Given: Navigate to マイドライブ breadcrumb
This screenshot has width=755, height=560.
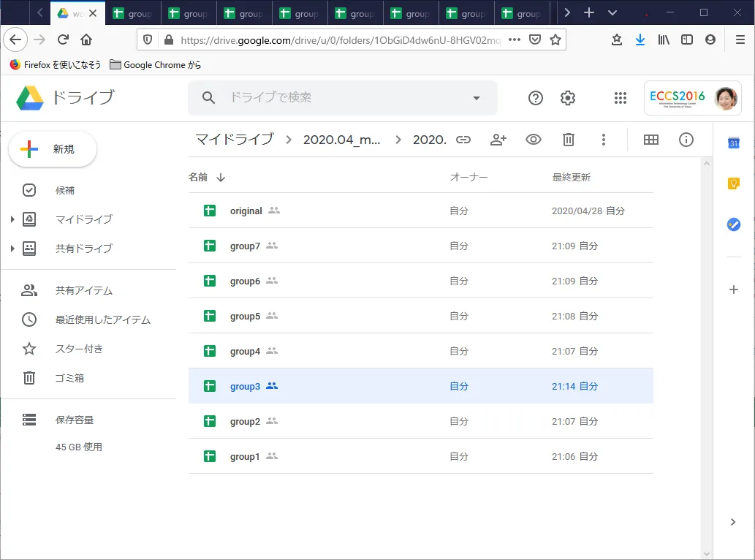Looking at the screenshot, I should tap(235, 140).
